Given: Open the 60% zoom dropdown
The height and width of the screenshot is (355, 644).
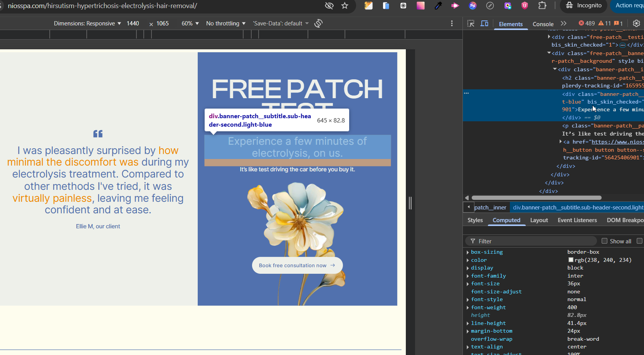Looking at the screenshot, I should coord(190,23).
